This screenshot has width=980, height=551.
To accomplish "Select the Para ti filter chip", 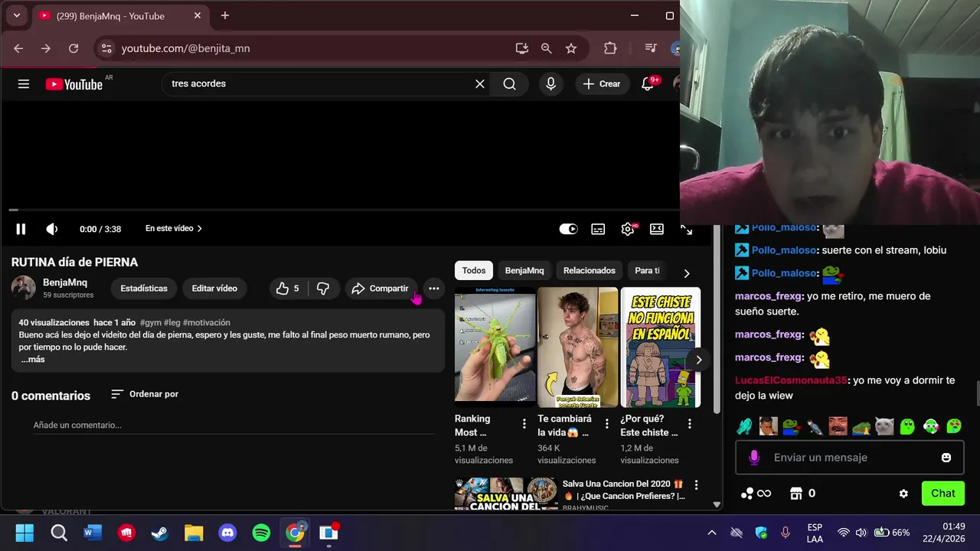I will point(647,271).
